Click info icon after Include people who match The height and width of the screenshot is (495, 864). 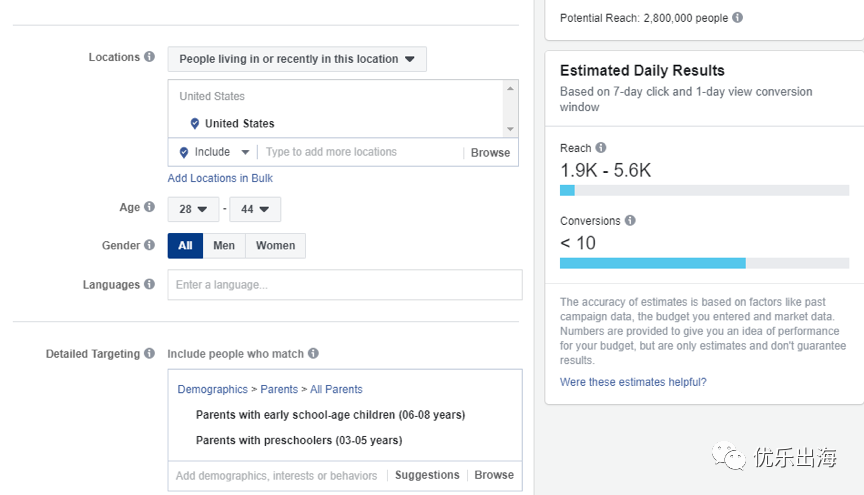tap(313, 353)
